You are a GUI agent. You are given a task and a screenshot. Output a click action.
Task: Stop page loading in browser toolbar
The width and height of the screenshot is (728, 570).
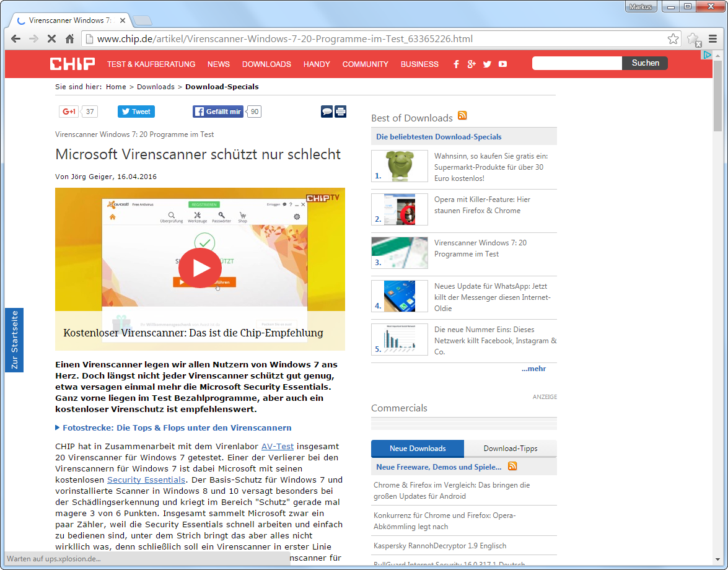pos(51,39)
